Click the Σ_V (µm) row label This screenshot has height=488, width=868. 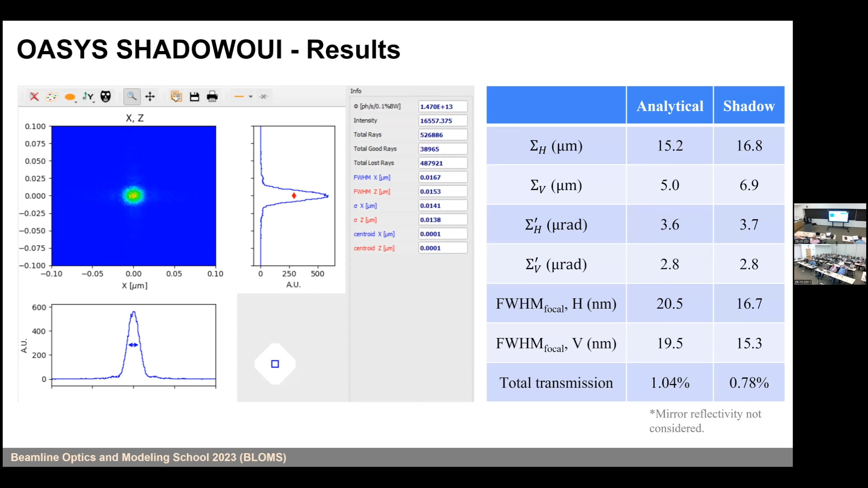[x=556, y=185]
